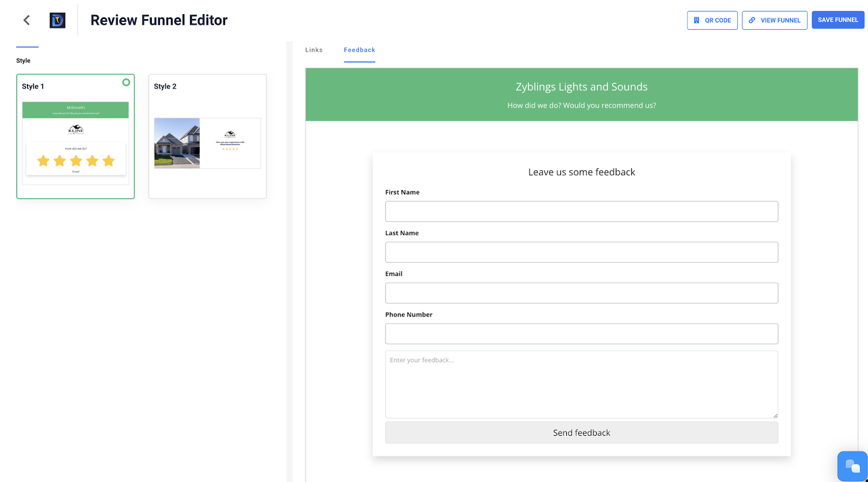Choose the Style 1 preview thumbnail
This screenshot has height=482, width=868.
75,143
